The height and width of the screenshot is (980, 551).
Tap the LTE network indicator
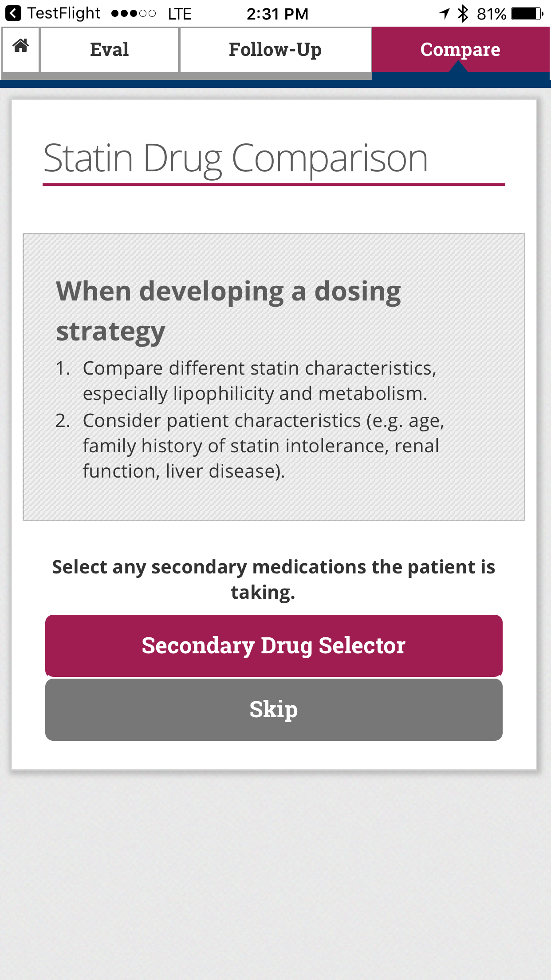pyautogui.click(x=179, y=13)
